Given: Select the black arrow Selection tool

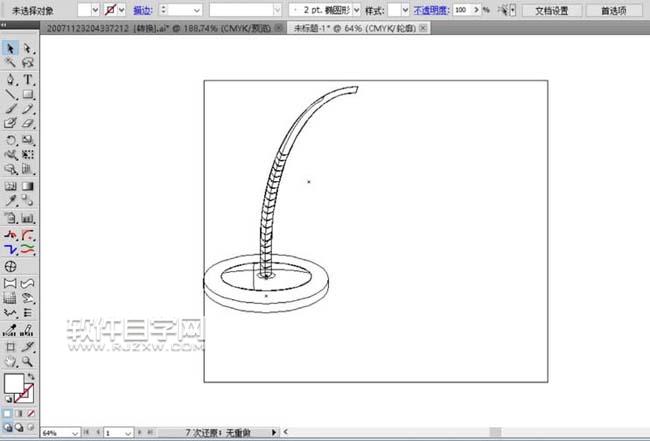Looking at the screenshot, I should coord(11,47).
